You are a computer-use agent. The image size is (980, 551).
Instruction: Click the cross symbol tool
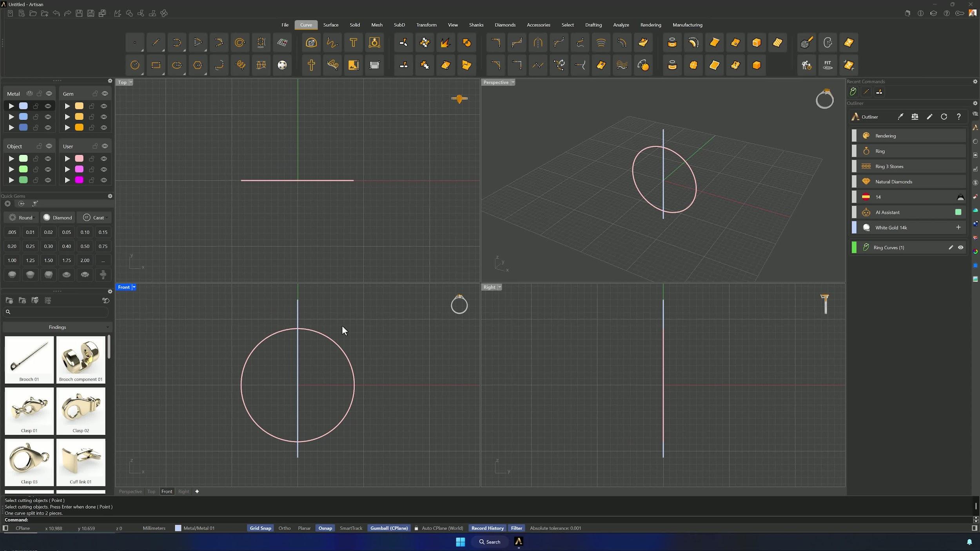[311, 65]
